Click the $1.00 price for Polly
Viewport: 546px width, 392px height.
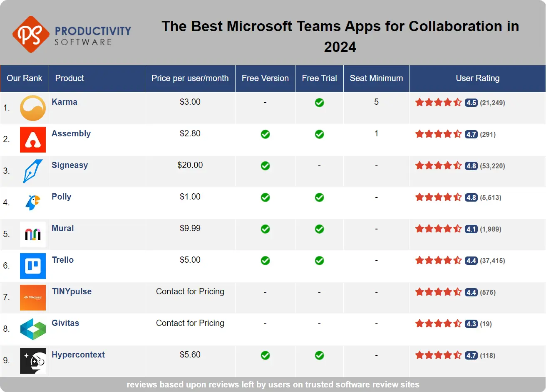point(190,197)
